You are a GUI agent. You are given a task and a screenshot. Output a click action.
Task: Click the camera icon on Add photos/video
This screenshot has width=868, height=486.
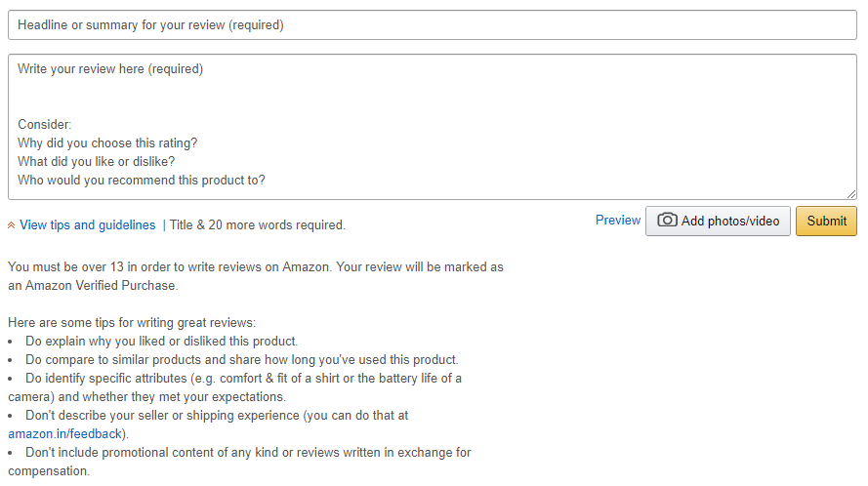coord(667,221)
